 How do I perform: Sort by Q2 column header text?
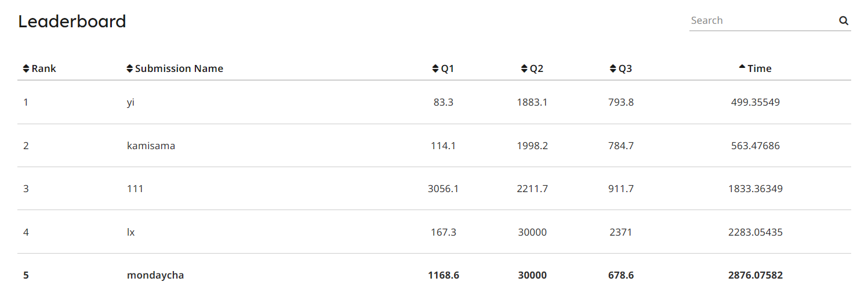(x=536, y=68)
